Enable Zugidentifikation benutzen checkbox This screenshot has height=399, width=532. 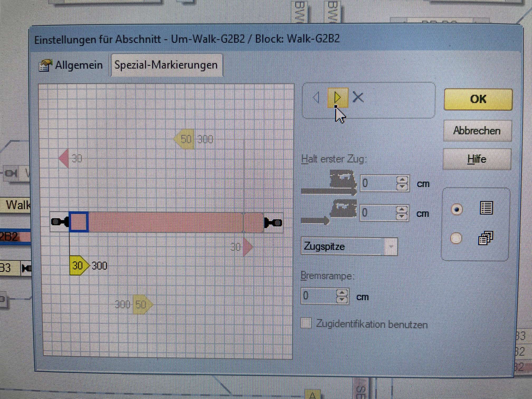[x=306, y=323]
